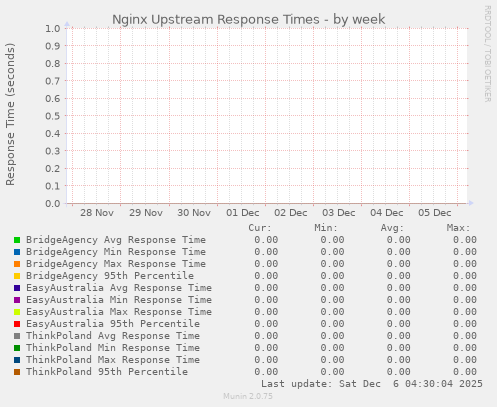Click the Max value for ThinkPoland 95th Percentile
Viewport: 497px width, 407px height.
pos(465,372)
